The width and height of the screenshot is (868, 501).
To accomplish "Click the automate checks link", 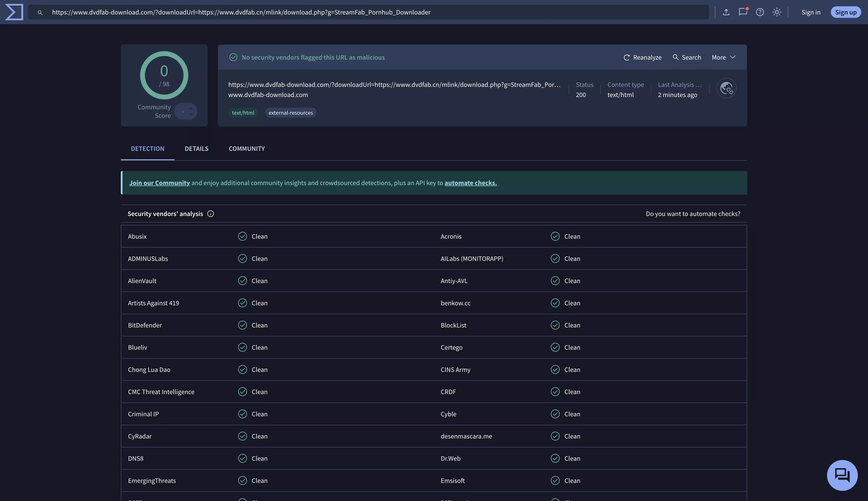I will pos(470,183).
